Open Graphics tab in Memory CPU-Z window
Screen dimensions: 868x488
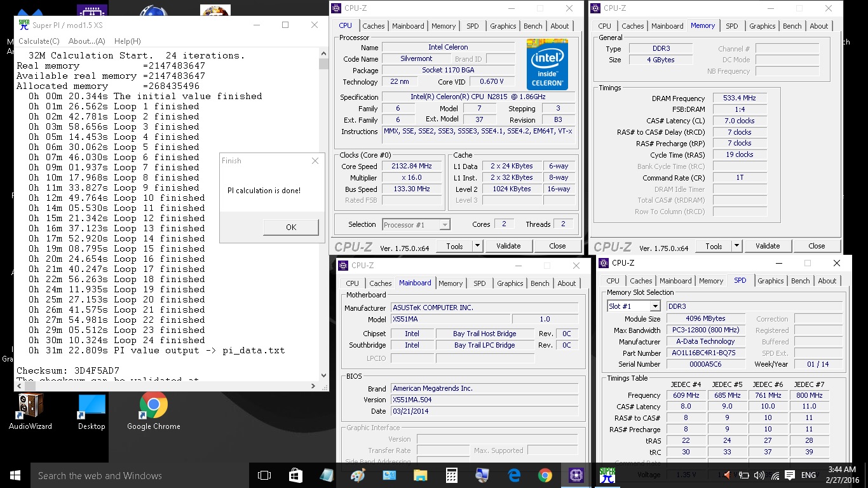762,26
